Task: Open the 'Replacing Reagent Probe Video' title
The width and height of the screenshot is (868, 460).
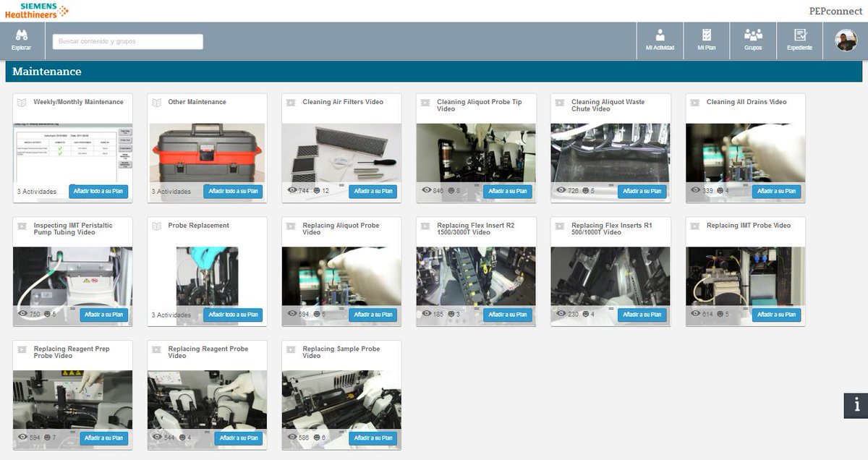Action: pos(208,352)
